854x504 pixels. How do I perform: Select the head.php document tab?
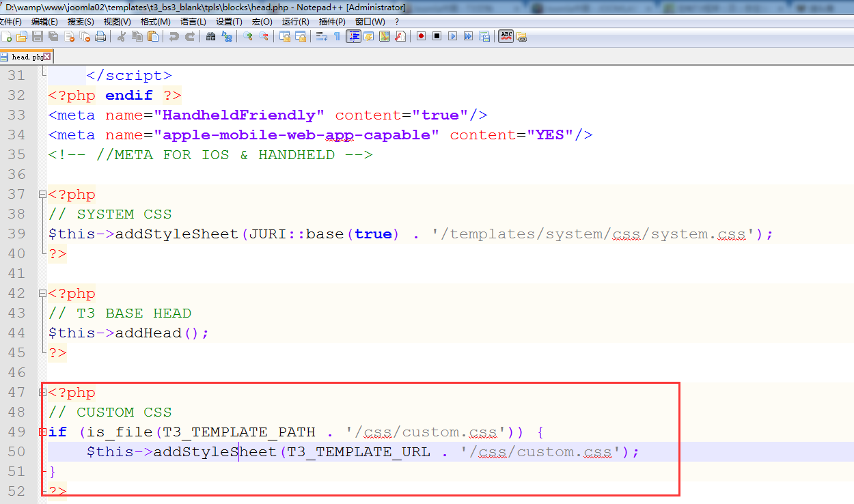[x=26, y=57]
